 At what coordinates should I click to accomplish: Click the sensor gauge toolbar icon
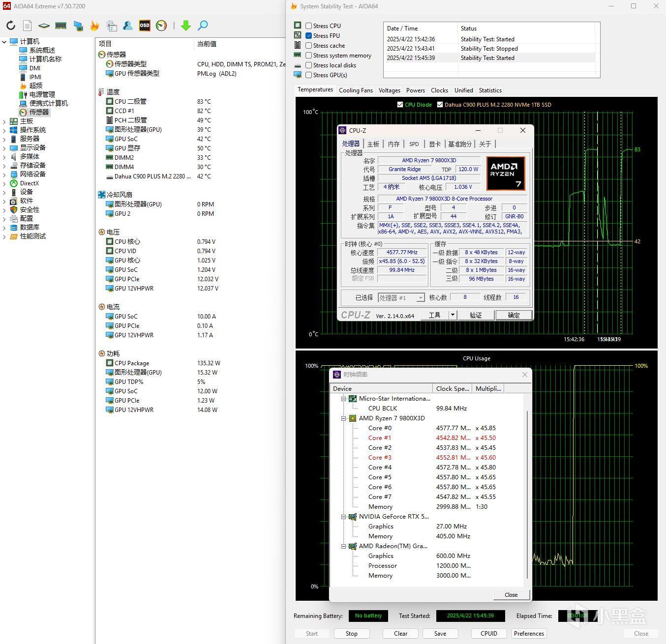point(161,26)
